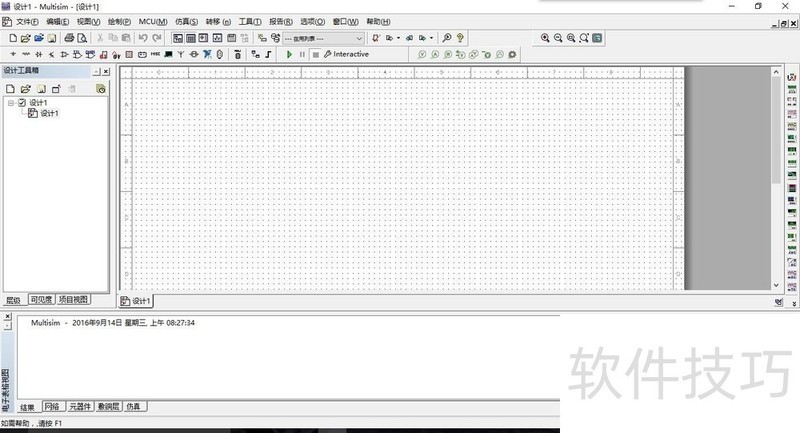Viewport: 800px width, 433px height.
Task: Click Interactive simulation settings button
Action: coord(346,55)
